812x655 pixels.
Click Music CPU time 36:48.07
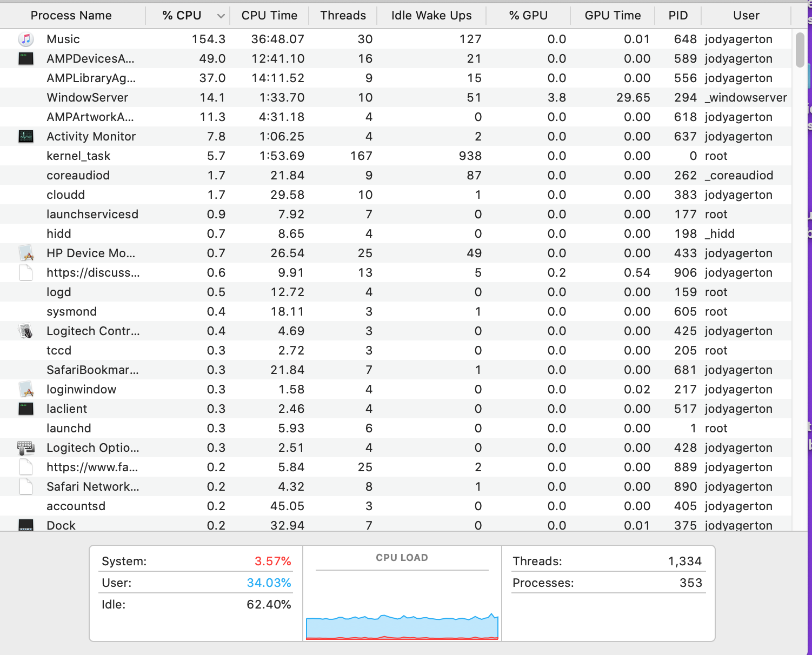pos(278,39)
